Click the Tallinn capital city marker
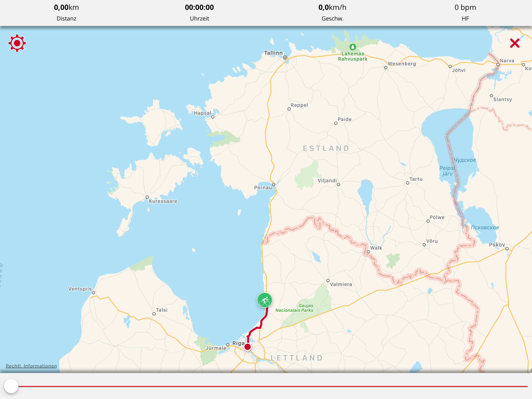Image resolution: width=532 pixels, height=399 pixels. coord(285,57)
